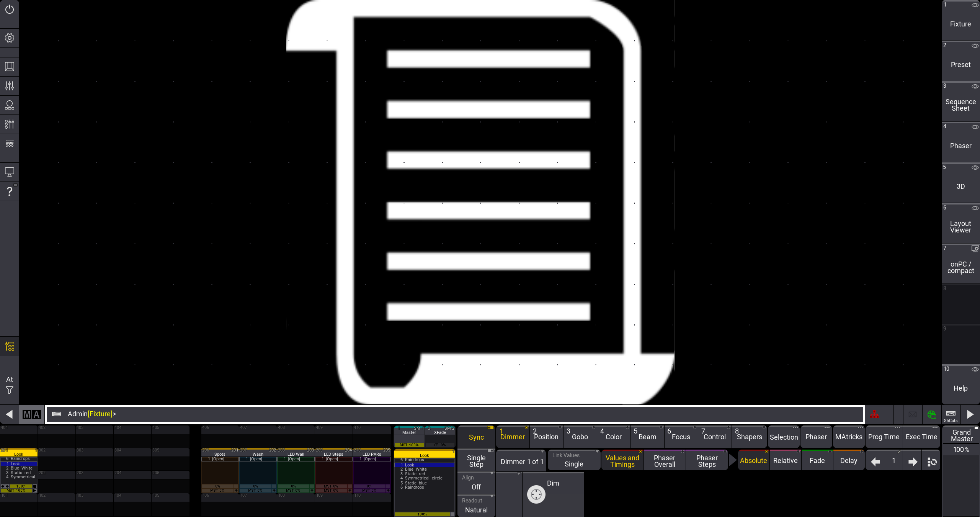Click the command line input field

pos(454,414)
